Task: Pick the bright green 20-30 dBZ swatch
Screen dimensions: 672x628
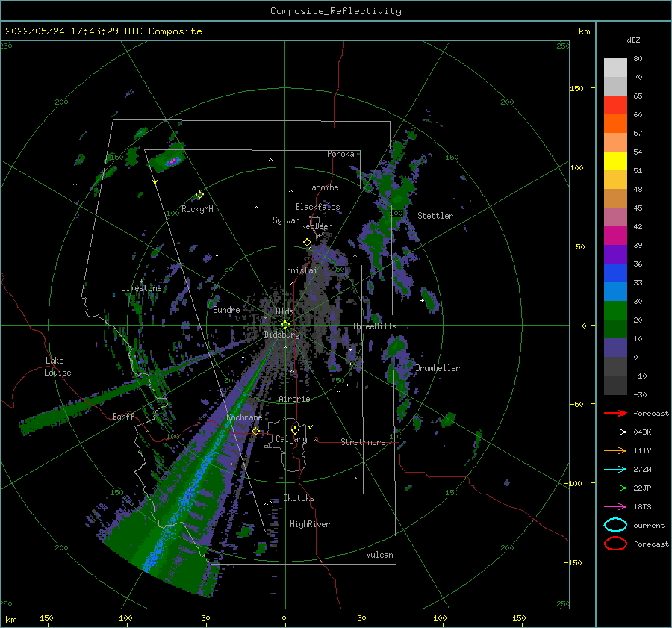Action: click(615, 311)
